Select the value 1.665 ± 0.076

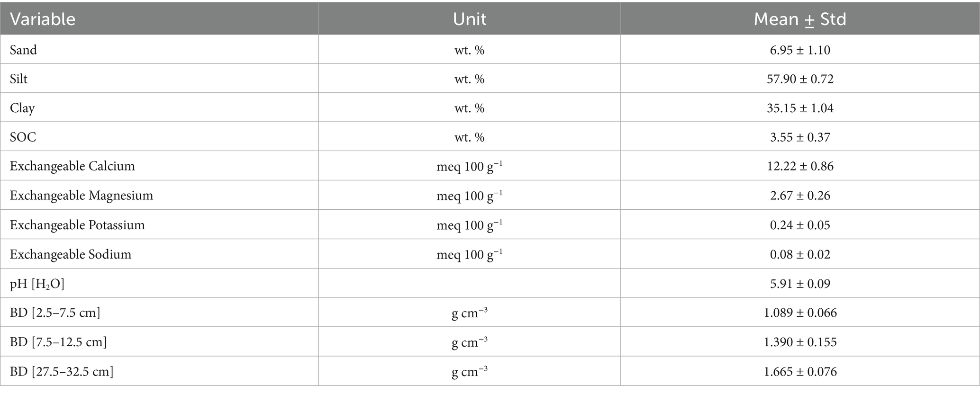(x=800, y=371)
